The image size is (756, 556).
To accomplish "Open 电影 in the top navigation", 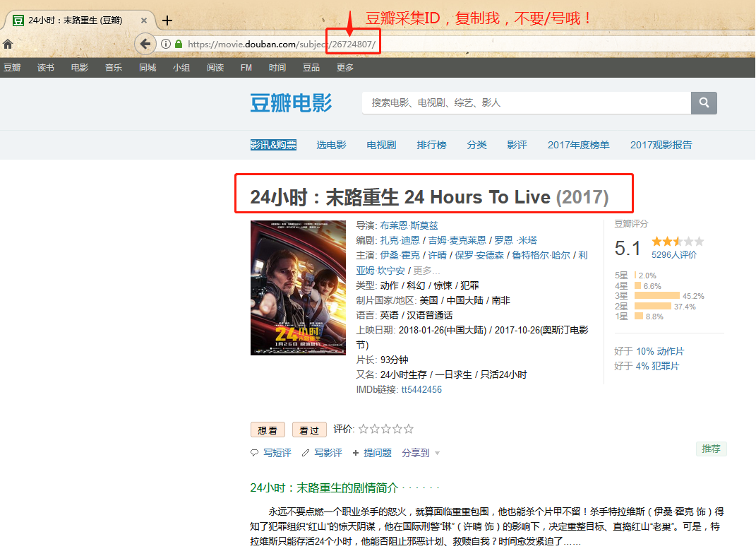I will click(80, 68).
